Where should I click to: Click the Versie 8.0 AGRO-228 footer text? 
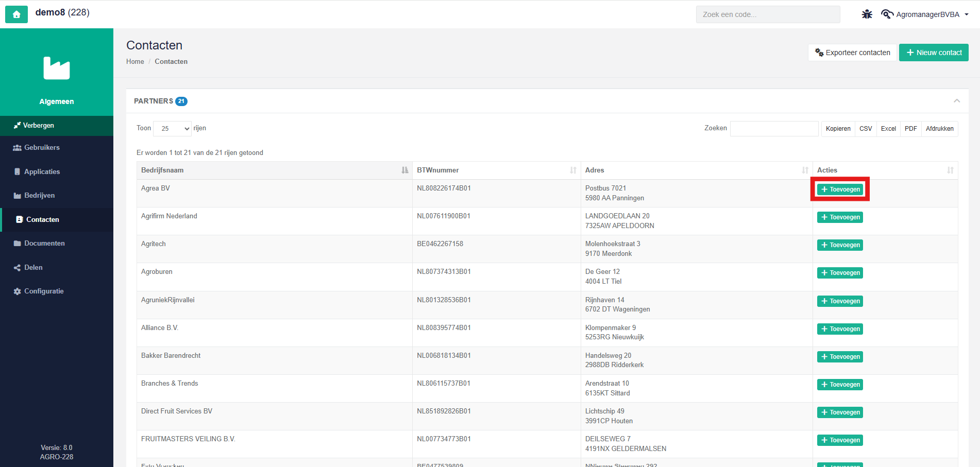tap(57, 452)
